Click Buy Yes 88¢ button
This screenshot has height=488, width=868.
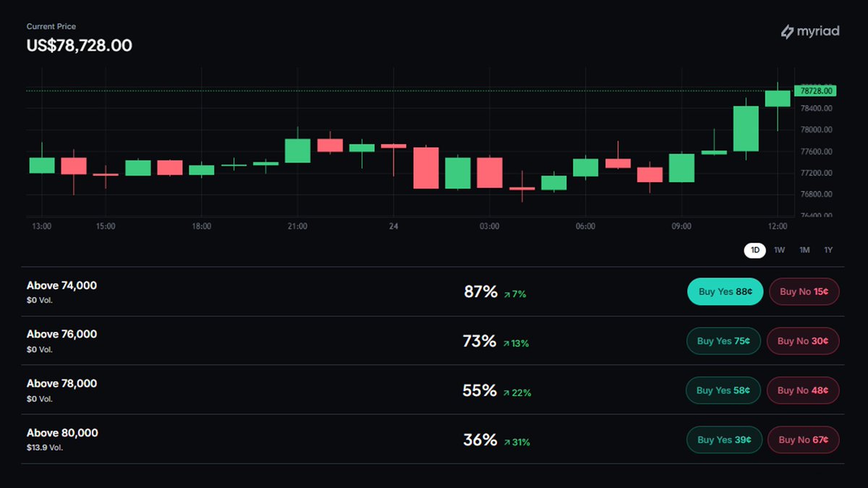(725, 292)
